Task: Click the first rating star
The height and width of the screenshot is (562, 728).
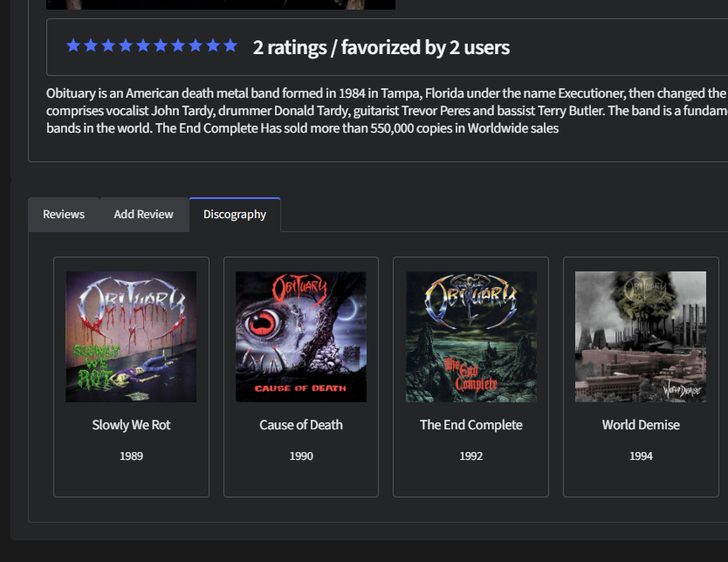Action: pyautogui.click(x=74, y=46)
